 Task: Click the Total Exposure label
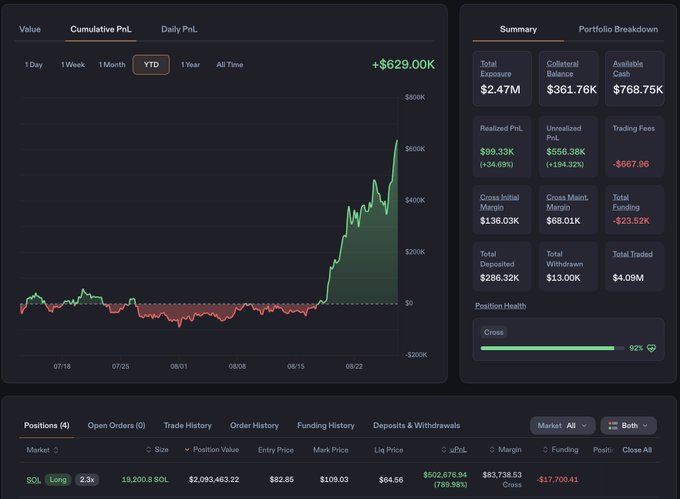click(495, 68)
